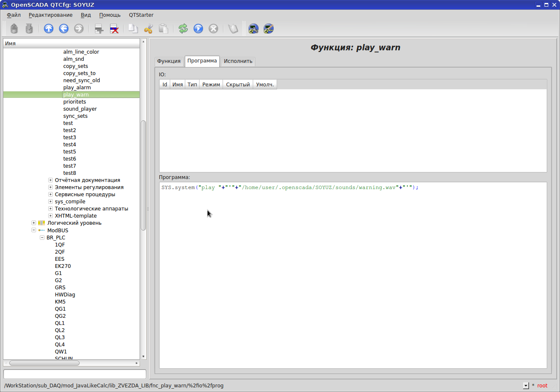Click inside the Программа code editor text
560x392 pixels.
[290, 187]
